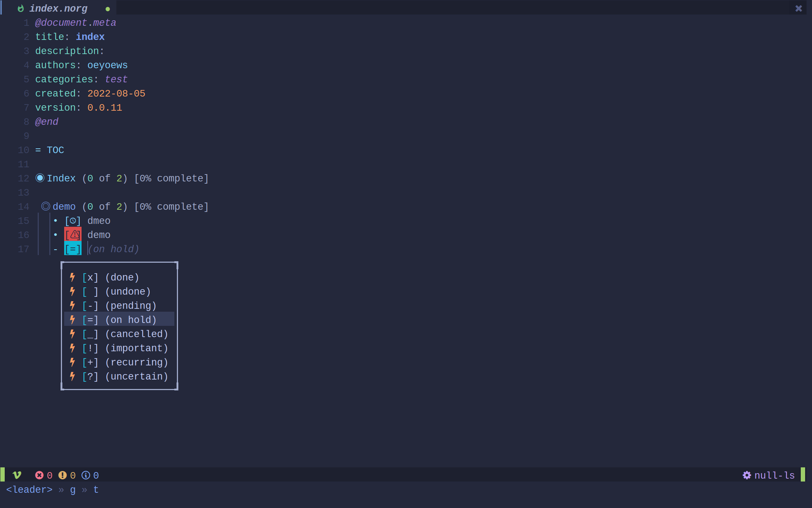This screenshot has width=812, height=508.
Task: Toggle the clock checkbox on dmeo task
Action: 73,221
